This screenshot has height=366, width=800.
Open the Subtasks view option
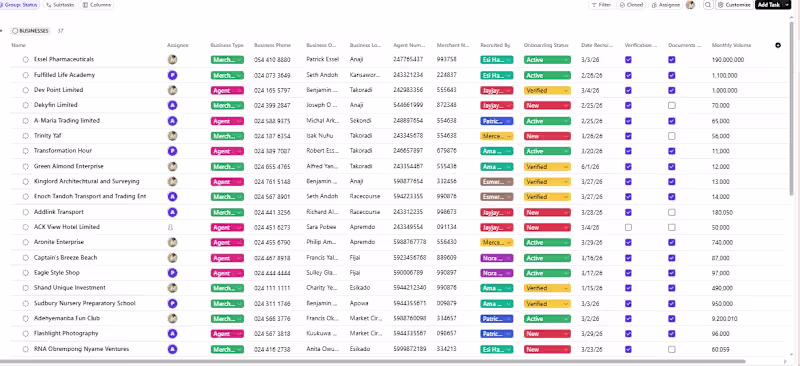[x=60, y=5]
